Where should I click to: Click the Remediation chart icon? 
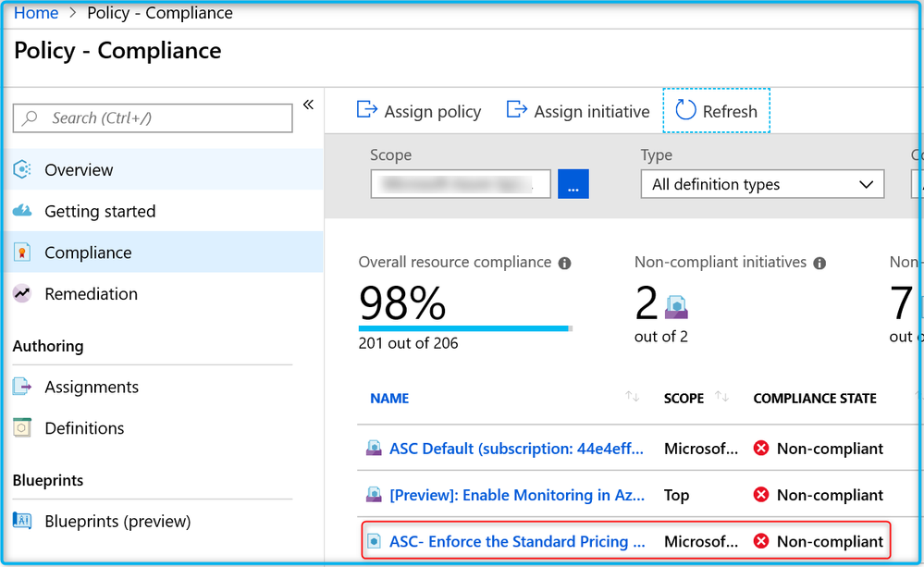[22, 293]
